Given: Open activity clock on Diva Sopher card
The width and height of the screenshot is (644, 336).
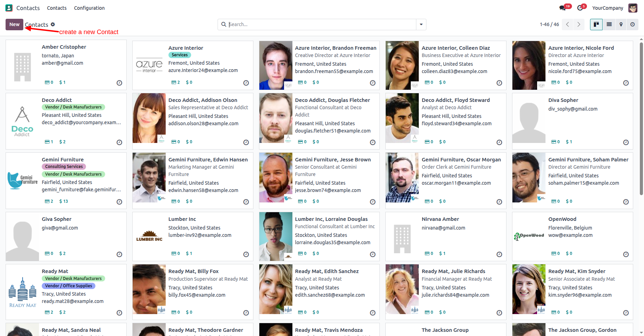Looking at the screenshot, I should tap(626, 142).
